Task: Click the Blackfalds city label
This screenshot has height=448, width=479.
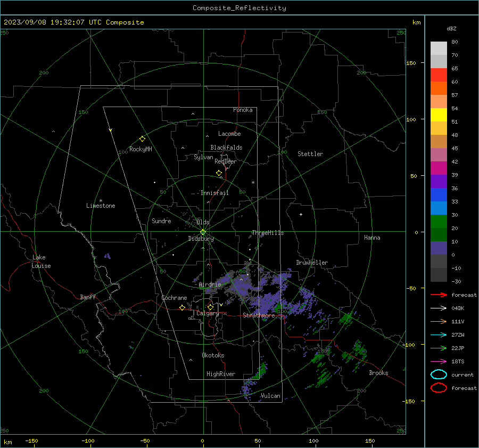Action: tap(226, 148)
